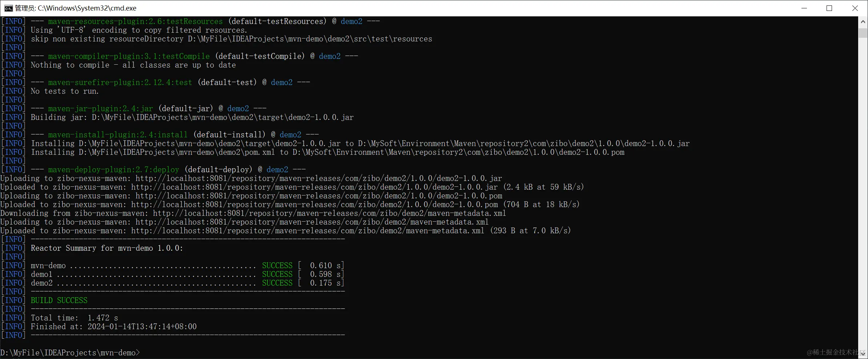Click 'skip non existing resourceDirectory' line
This screenshot has height=359, width=868.
tap(231, 39)
